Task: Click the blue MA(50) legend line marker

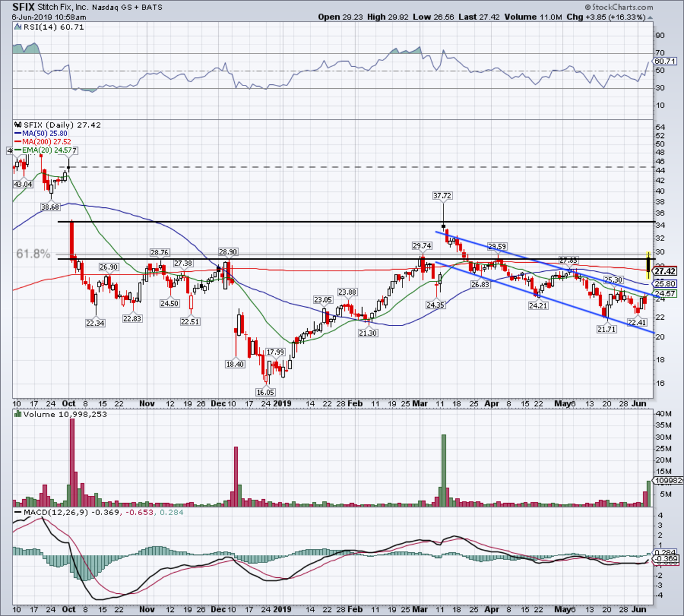Action: (x=18, y=133)
